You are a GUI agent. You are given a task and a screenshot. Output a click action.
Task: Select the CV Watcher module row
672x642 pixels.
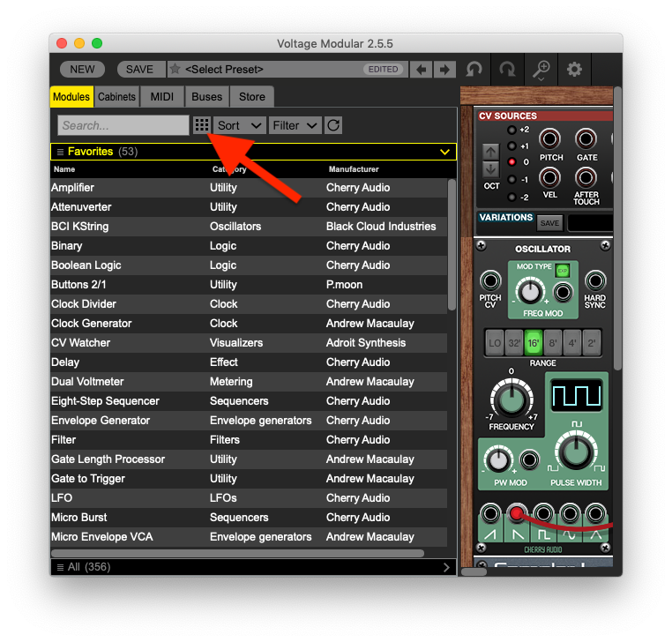coord(249,343)
